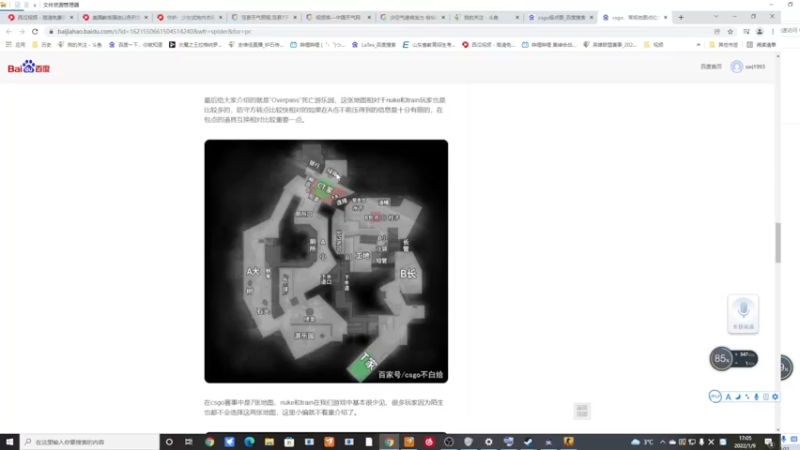
Task: Open Microsoft Edge from the taskbar
Action: tap(249, 442)
